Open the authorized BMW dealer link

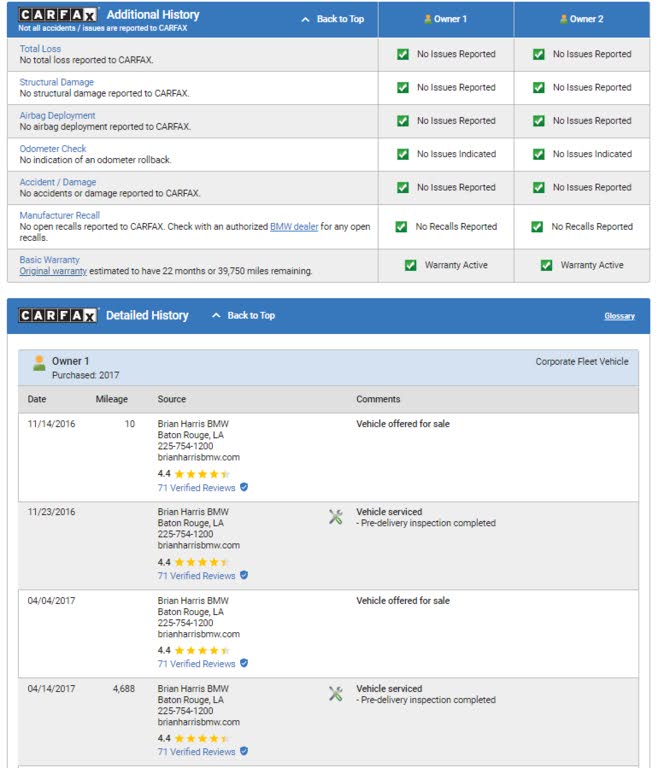tap(294, 227)
